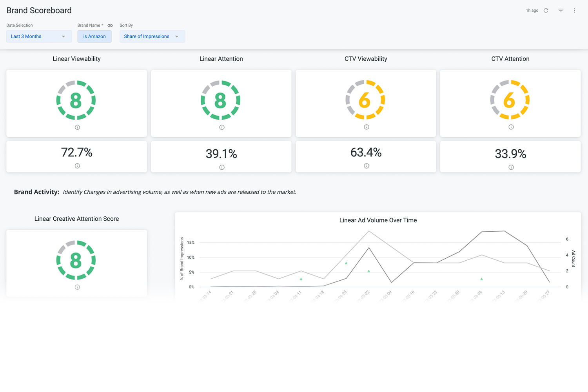Click the Linear Attention score circle
Viewport: 588px width, 392px height.
pos(221,100)
